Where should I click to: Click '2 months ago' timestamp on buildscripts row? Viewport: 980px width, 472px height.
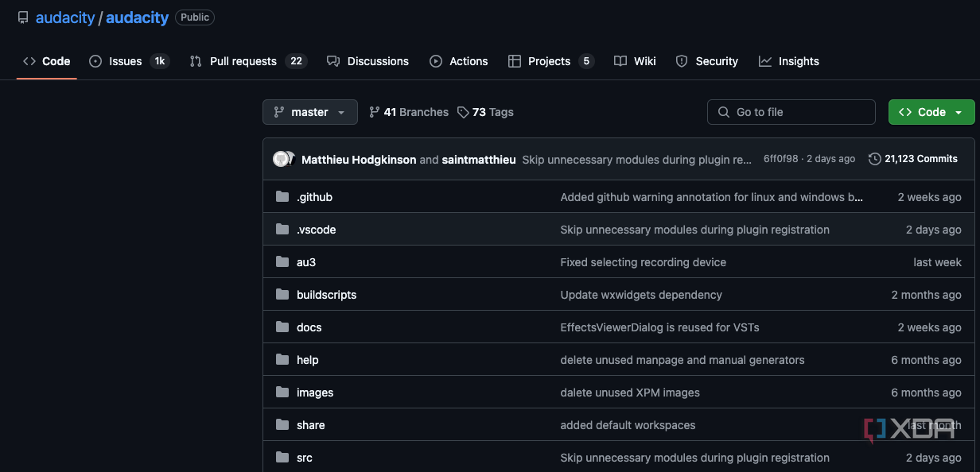coord(926,295)
